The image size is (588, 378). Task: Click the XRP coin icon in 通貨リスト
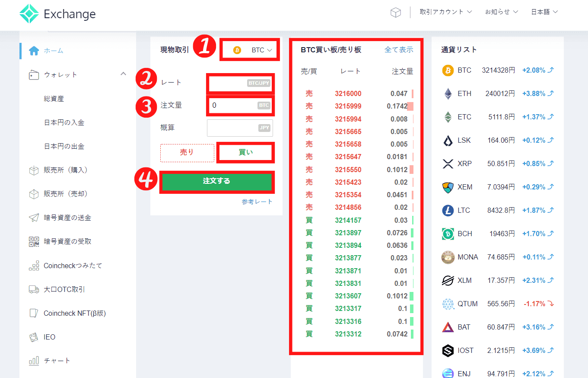tap(448, 163)
